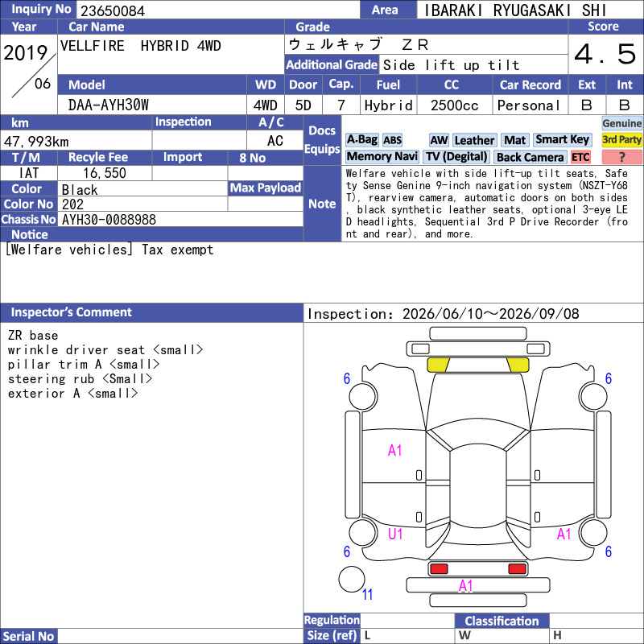The height and width of the screenshot is (644, 644).
Task: Click the Car Record value Personal
Action: coord(529,105)
